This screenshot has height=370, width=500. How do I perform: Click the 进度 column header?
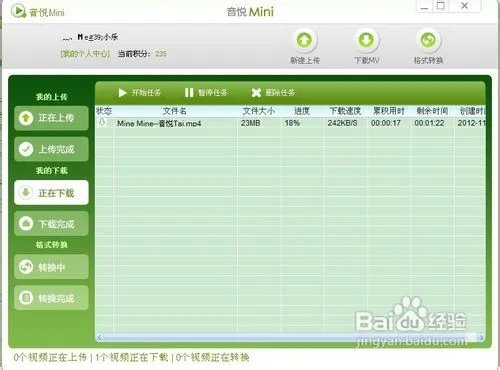pyautogui.click(x=302, y=111)
